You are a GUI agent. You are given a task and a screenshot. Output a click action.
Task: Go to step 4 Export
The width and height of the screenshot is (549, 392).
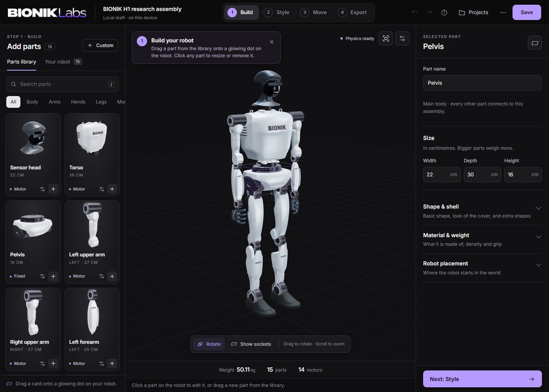353,13
